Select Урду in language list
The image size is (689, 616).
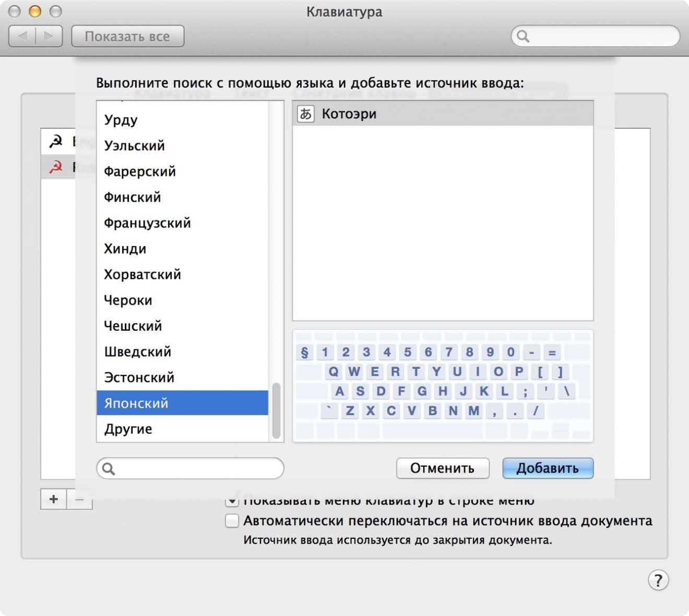pos(182,120)
